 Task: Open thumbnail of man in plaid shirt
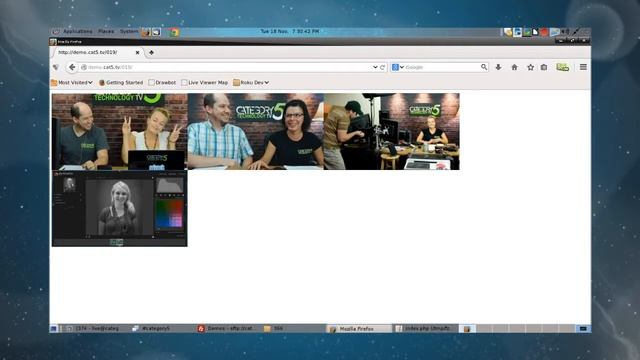pyautogui.click(x=256, y=131)
